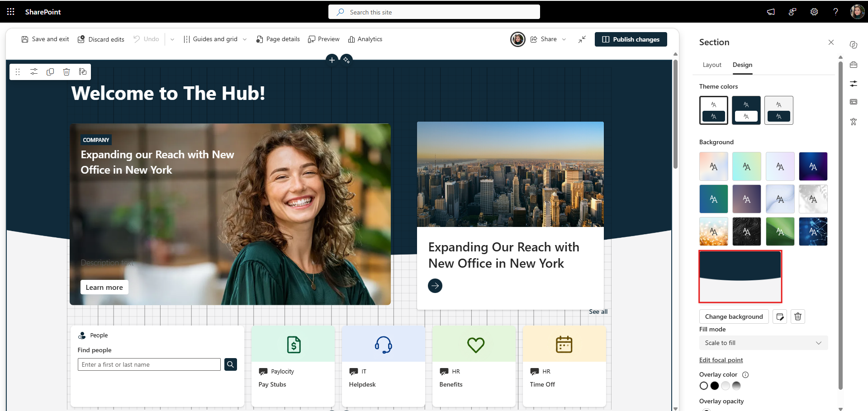Select the white-on-top theme color option

click(714, 110)
